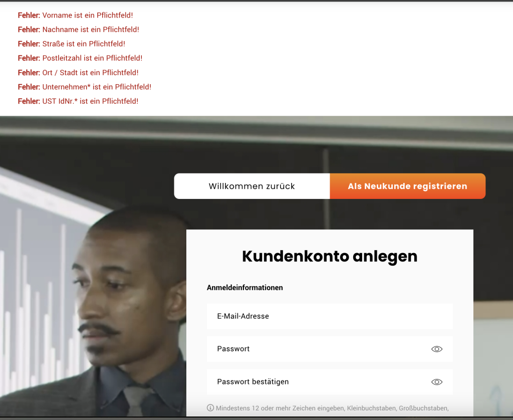
Task: Switch to Willkommen zurück tab
Action: 251,186
